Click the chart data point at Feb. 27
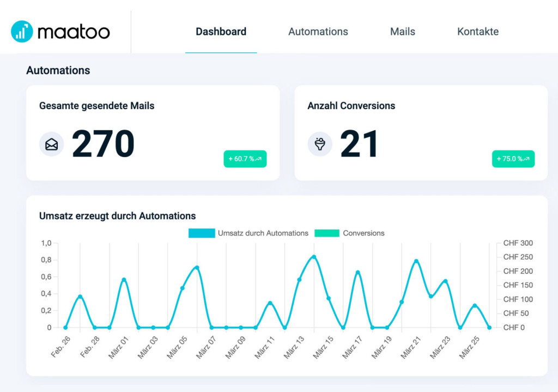558x392 pixels. coord(80,297)
